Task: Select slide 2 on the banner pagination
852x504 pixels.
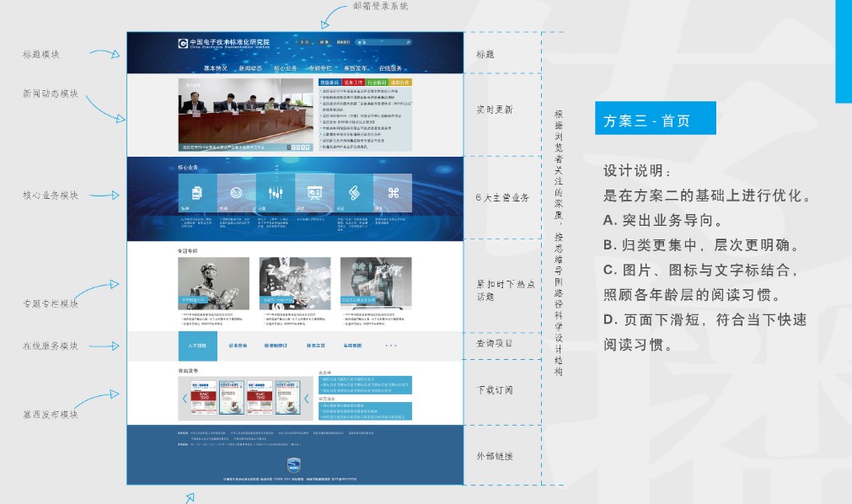Action: (x=293, y=147)
